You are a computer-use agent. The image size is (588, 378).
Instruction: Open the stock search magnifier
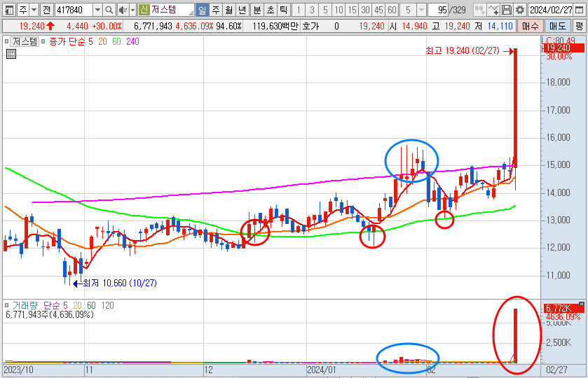[x=109, y=10]
